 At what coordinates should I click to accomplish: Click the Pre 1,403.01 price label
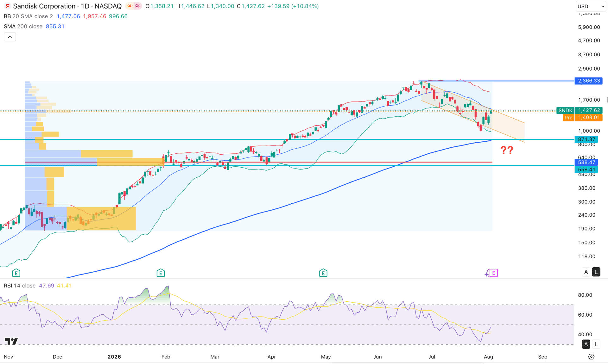tap(583, 118)
